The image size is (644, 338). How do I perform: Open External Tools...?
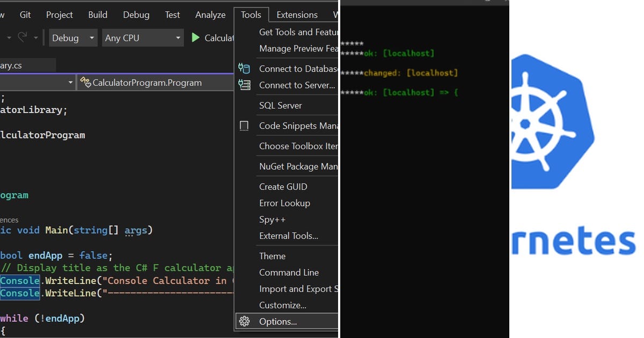[287, 236]
